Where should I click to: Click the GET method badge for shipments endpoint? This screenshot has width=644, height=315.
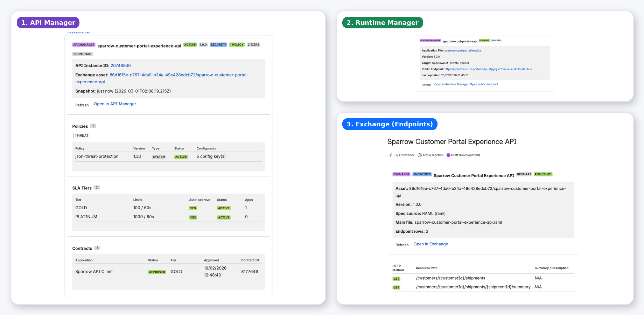pos(396,278)
